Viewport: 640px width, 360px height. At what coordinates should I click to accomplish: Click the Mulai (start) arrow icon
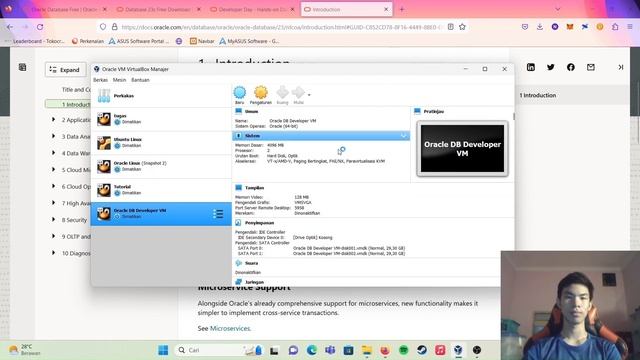click(298, 93)
